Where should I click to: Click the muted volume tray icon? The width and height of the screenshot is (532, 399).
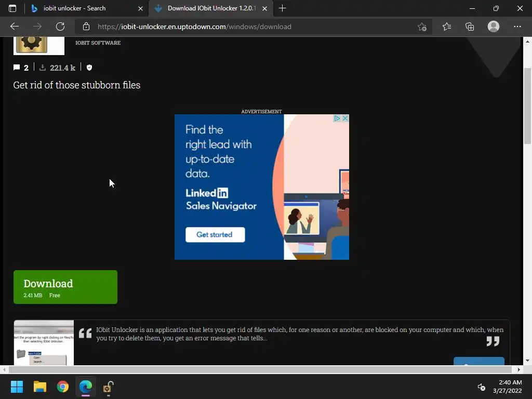481,387
